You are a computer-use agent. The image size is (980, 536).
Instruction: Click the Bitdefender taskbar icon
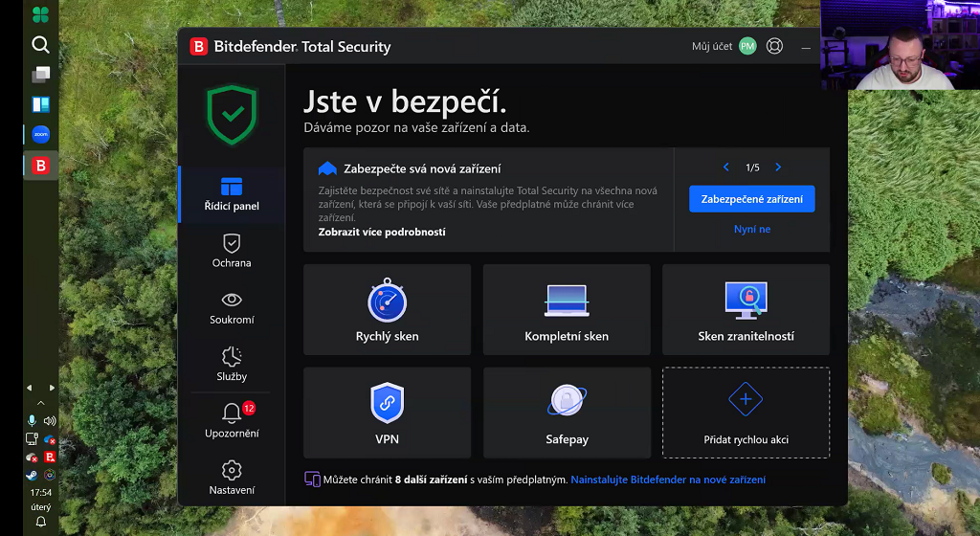coord(40,166)
